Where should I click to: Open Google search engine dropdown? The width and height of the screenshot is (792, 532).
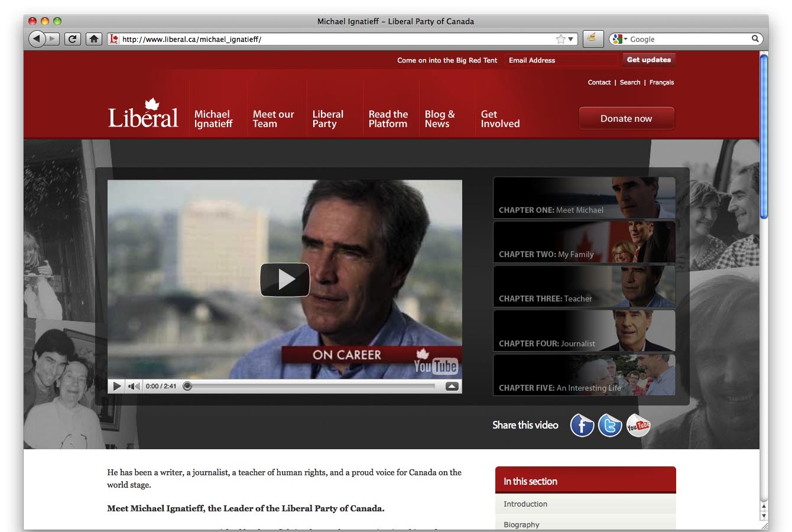[x=619, y=39]
